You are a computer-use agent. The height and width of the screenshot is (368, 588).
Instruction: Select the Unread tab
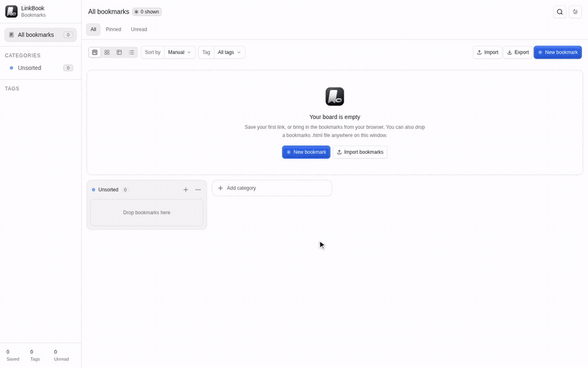coord(139,29)
